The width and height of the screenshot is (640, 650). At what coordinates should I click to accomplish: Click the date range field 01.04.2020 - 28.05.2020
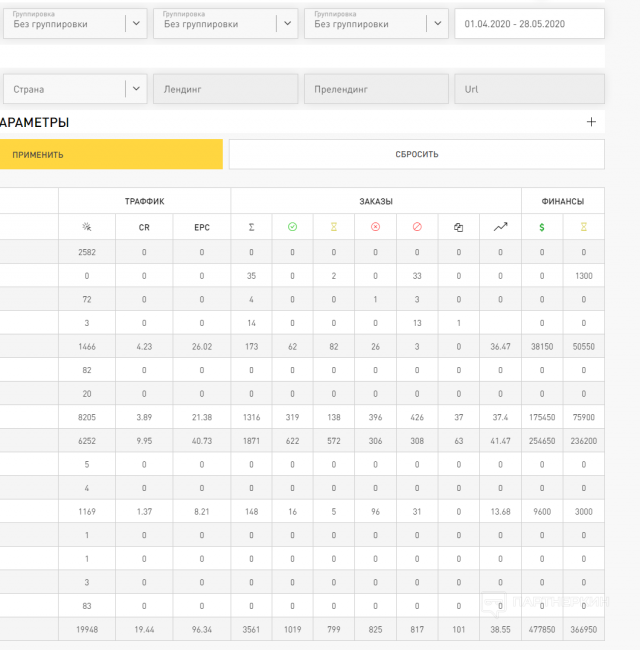[529, 24]
